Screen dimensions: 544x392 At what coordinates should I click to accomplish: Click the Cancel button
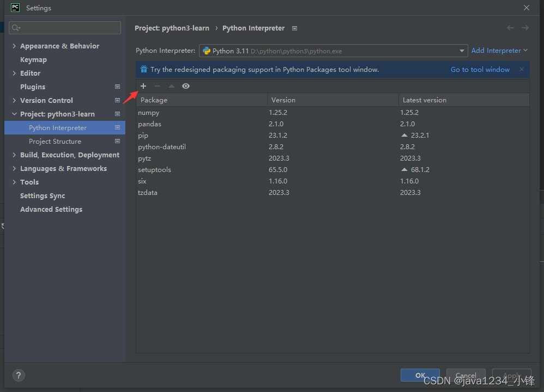(x=466, y=375)
